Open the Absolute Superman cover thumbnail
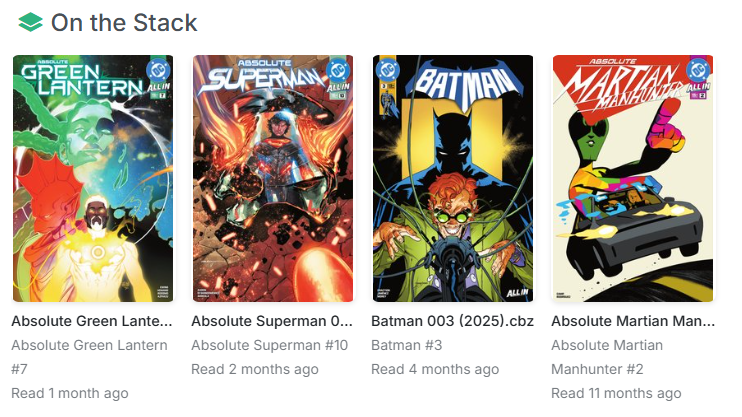Image resolution: width=742 pixels, height=417 pixels. pos(273,178)
